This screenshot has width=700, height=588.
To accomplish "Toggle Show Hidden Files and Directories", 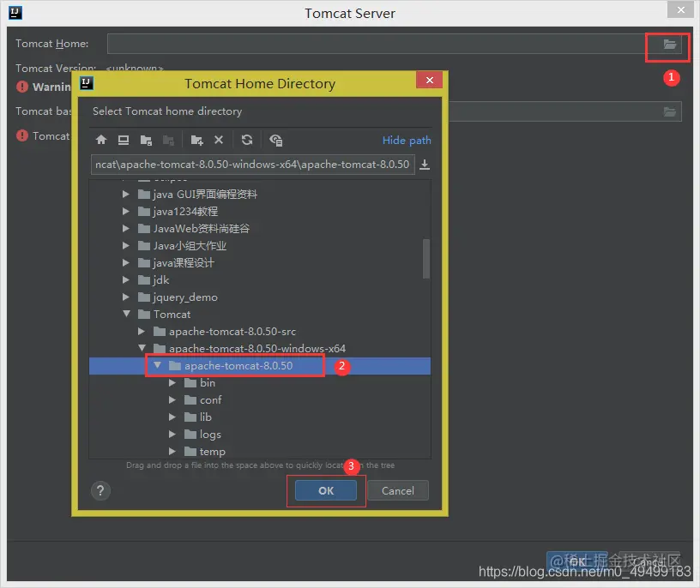I will pos(276,140).
